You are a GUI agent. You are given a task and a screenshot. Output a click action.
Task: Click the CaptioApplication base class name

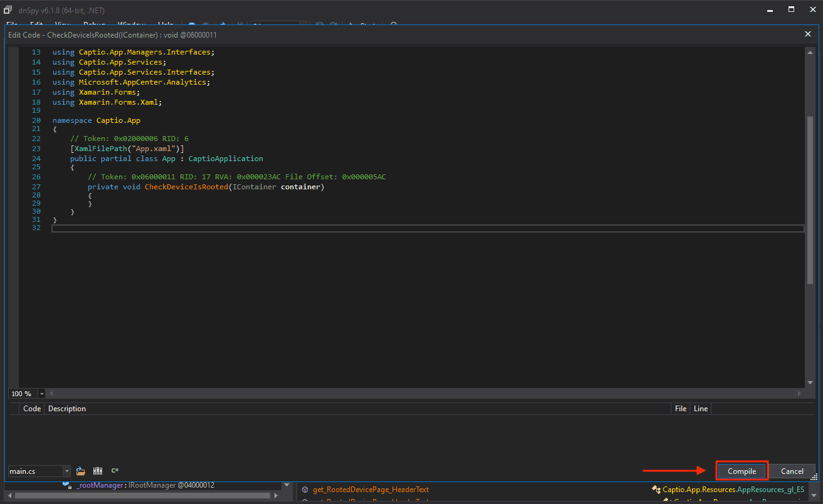(226, 159)
